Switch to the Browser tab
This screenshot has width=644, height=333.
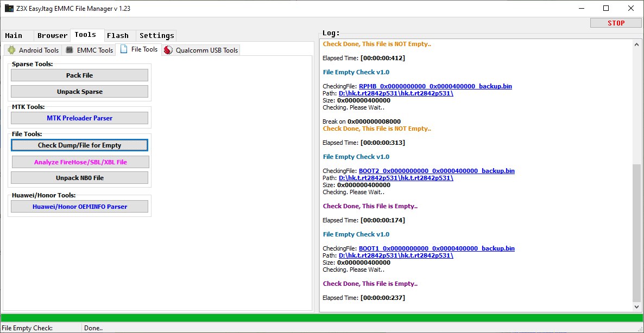tap(53, 36)
